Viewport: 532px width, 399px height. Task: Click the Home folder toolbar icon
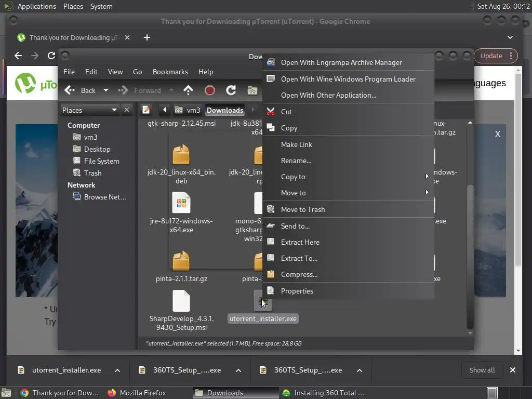coord(252,90)
